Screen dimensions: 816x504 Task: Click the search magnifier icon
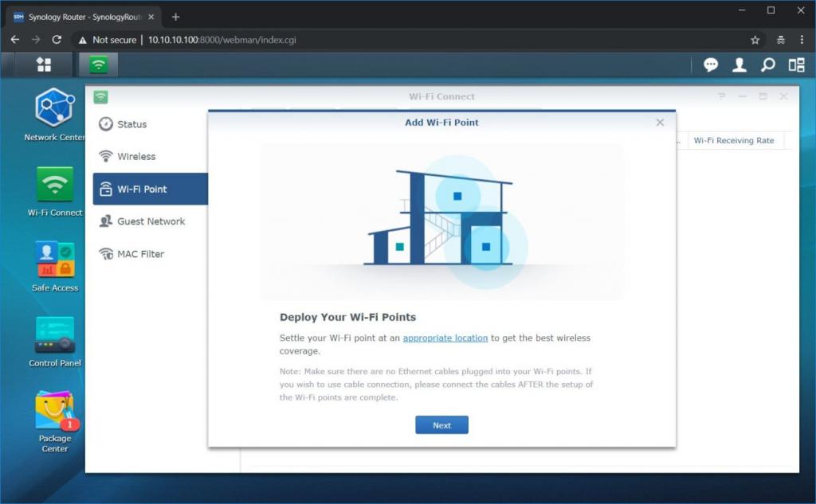(767, 65)
